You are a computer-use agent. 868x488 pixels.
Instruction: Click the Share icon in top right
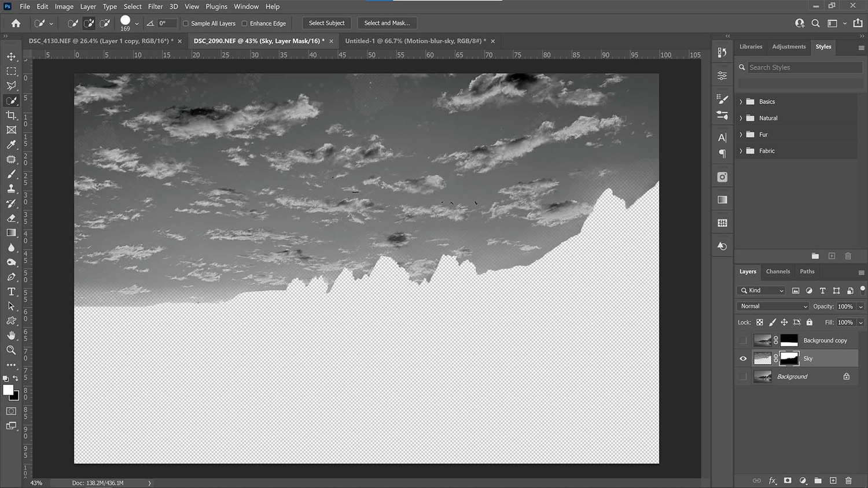(858, 23)
